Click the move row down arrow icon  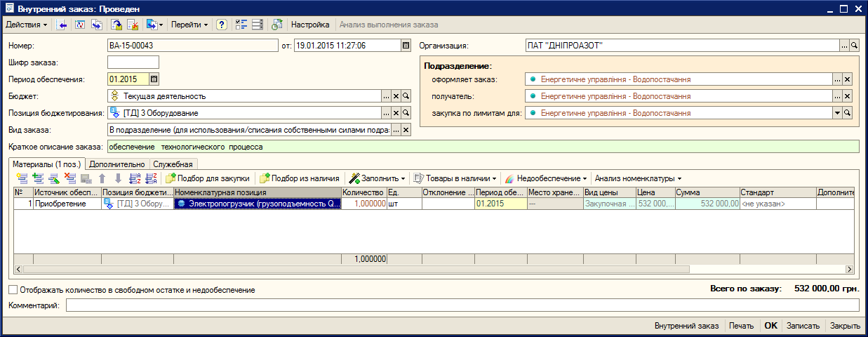coord(118,178)
